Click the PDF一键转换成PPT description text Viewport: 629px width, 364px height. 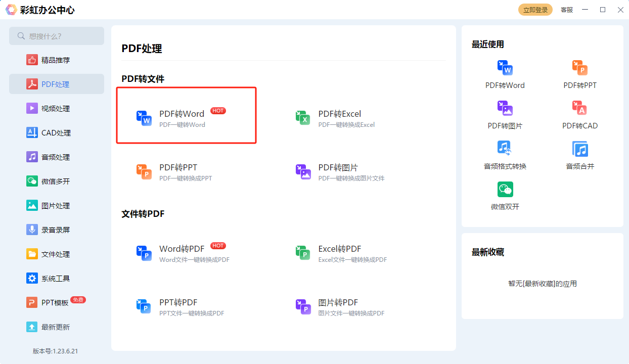pyautogui.click(x=186, y=178)
